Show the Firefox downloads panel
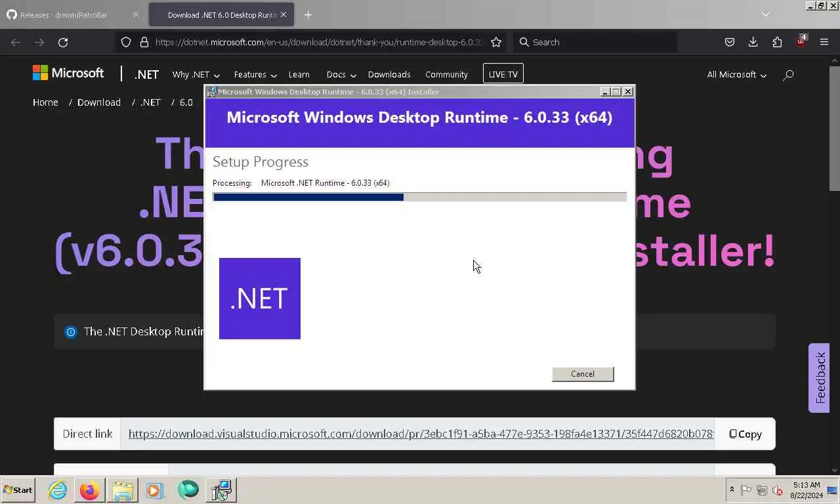 coord(753,42)
